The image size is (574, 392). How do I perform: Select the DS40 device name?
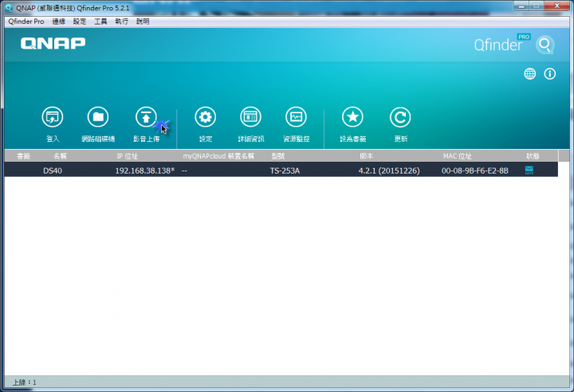pos(53,171)
